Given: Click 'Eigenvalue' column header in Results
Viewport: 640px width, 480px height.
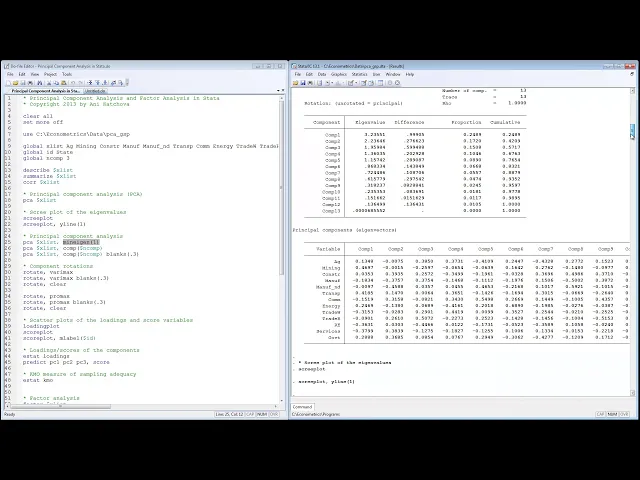Looking at the screenshot, I should tap(369, 122).
